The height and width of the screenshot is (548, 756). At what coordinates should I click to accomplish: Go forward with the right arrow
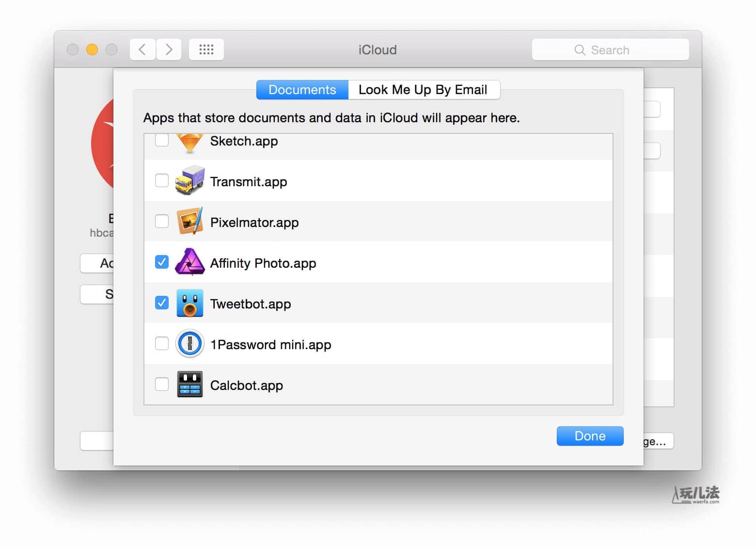tap(169, 49)
